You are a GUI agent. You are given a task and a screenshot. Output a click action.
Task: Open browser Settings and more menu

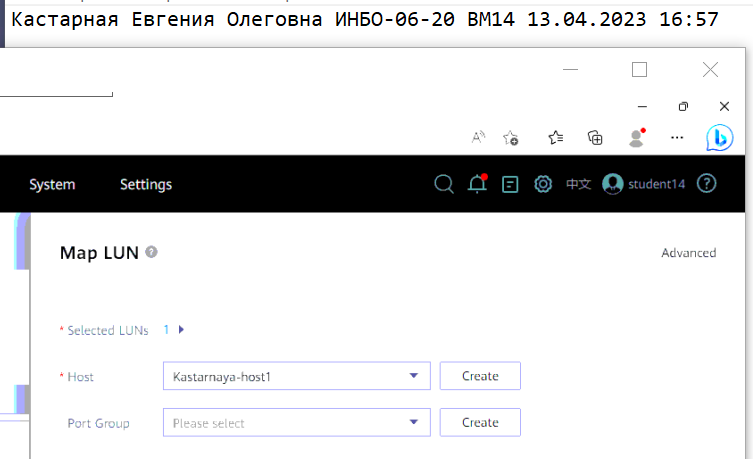(x=677, y=138)
